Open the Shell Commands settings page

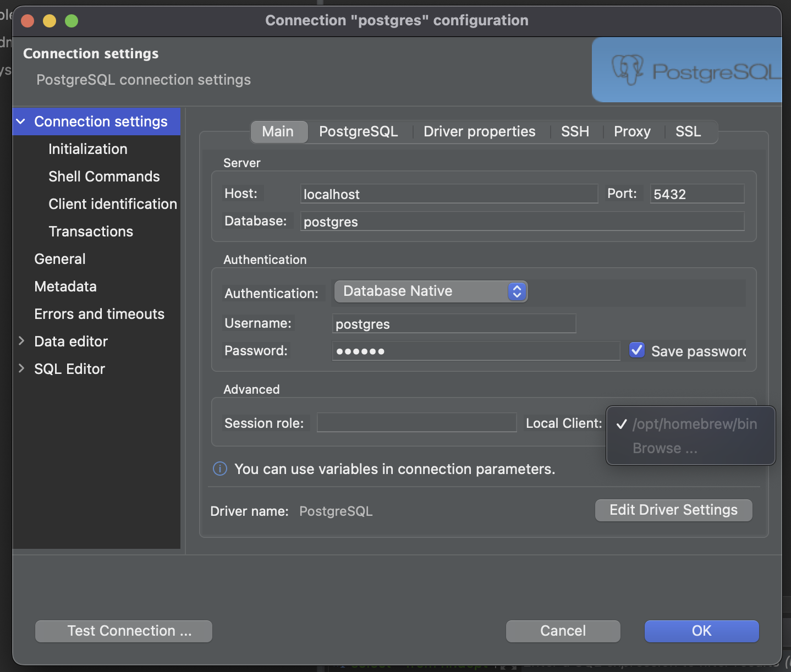(104, 177)
